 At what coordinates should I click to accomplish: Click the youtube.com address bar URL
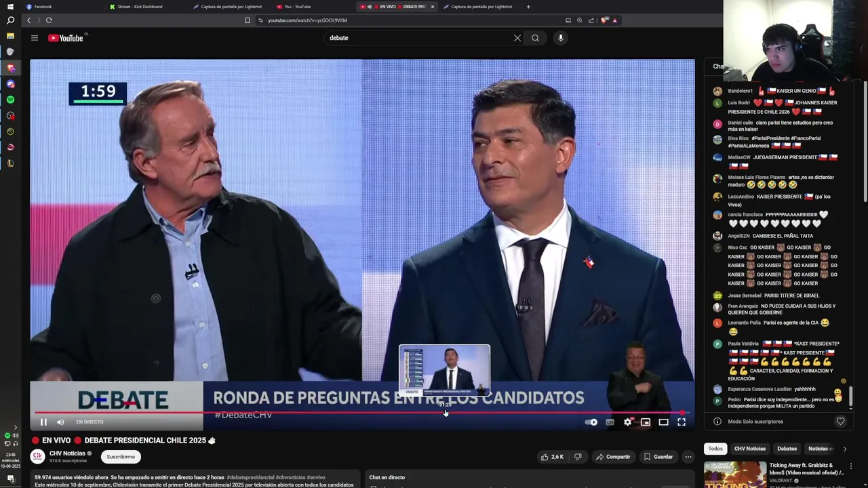[x=307, y=20]
